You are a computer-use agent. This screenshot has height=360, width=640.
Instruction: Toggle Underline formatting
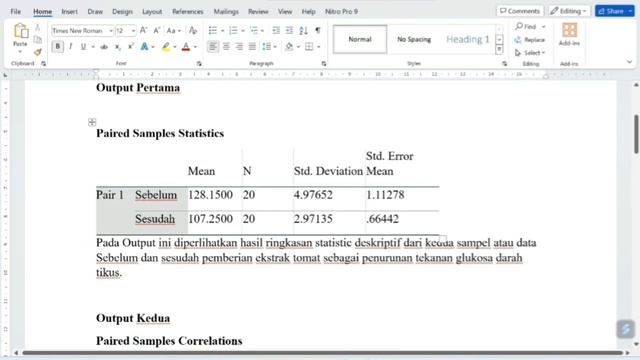[83, 47]
